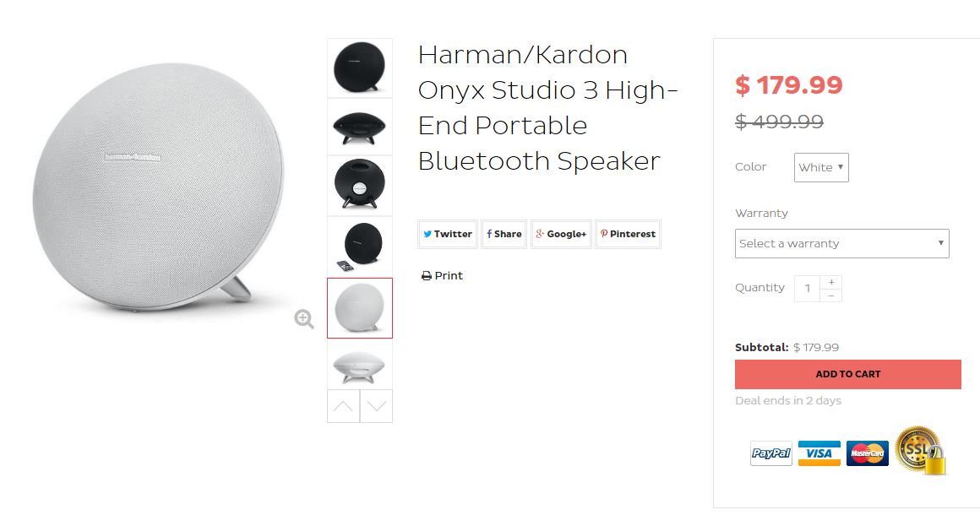The image size is (980, 515).
Task: Expand the Select a warranty dropdown
Action: pyautogui.click(x=841, y=243)
